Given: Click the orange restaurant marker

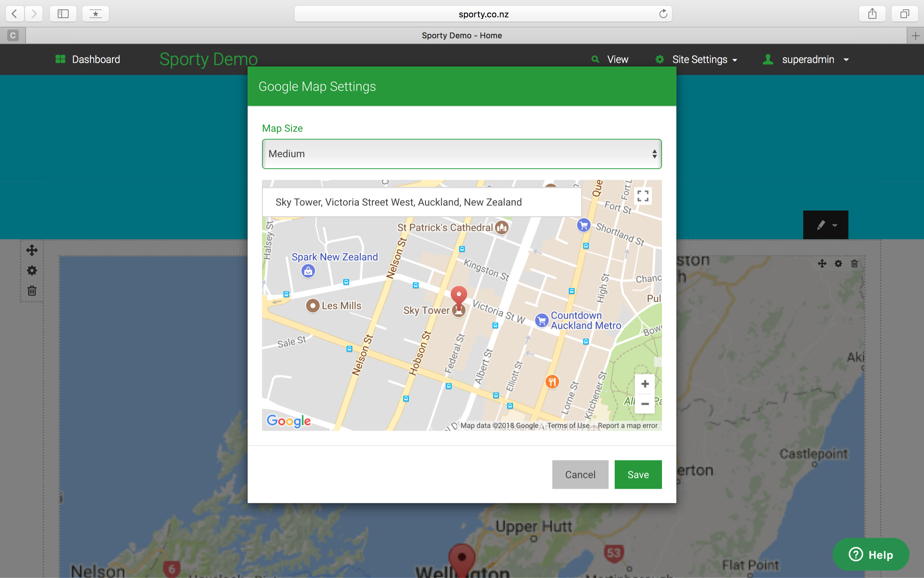Looking at the screenshot, I should 552,381.
